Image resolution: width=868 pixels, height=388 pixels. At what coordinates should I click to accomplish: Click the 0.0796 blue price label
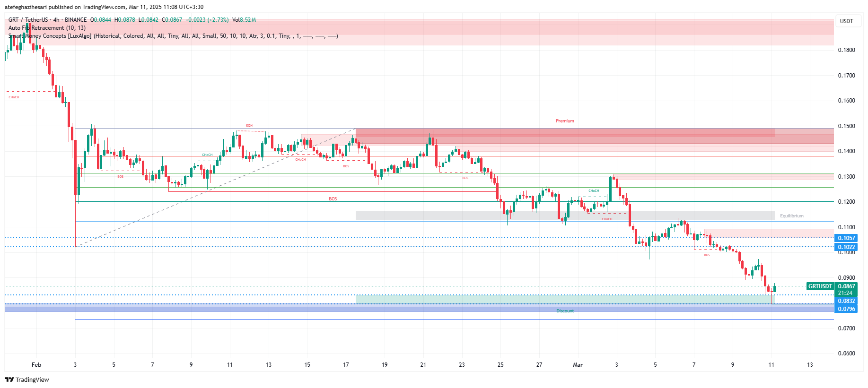point(846,309)
